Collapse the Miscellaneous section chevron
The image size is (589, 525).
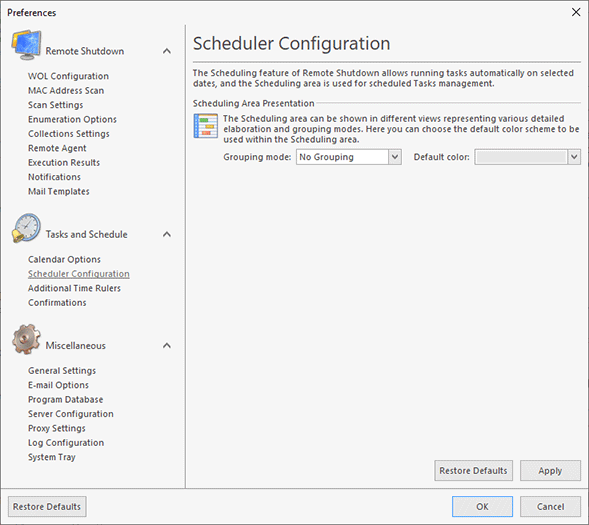(x=167, y=345)
